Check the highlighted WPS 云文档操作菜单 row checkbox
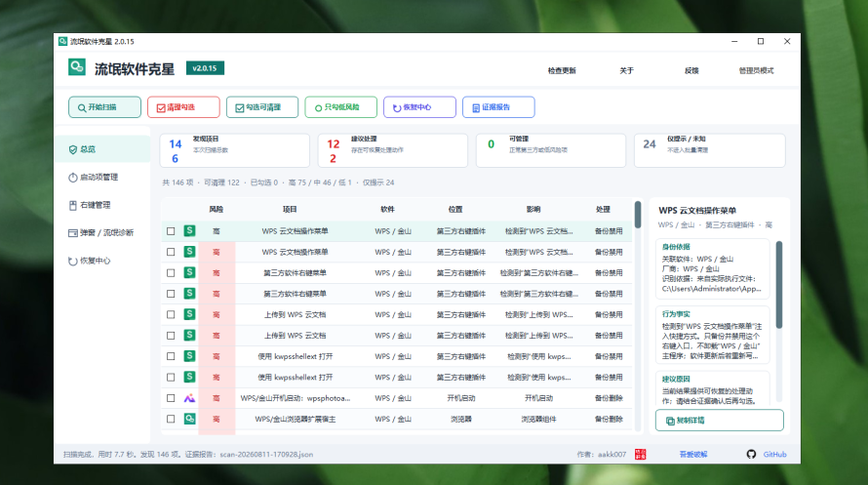 point(171,231)
